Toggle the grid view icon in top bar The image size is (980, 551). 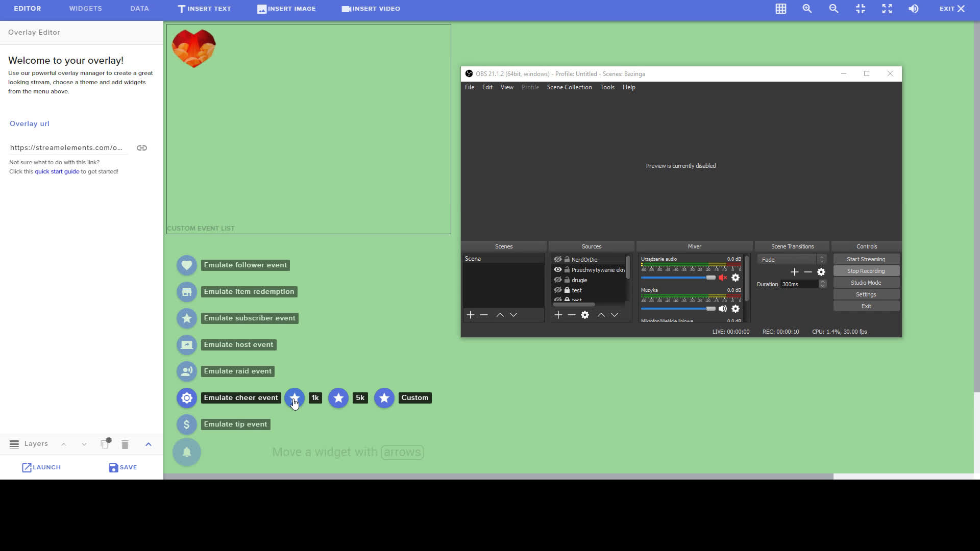(781, 9)
